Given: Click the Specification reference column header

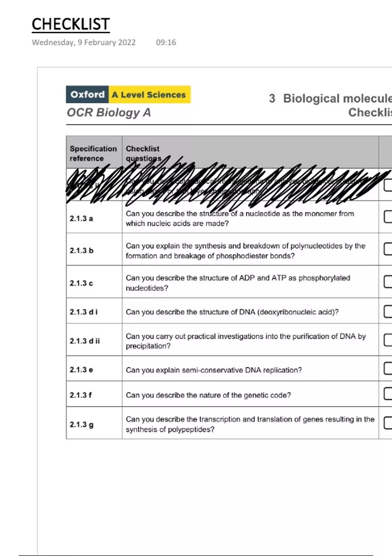Looking at the screenshot, I should [93, 153].
